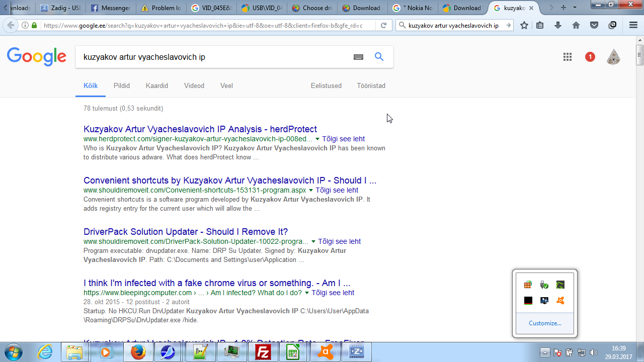Open the Tööriistad tools menu
The width and height of the screenshot is (644, 362).
371,86
